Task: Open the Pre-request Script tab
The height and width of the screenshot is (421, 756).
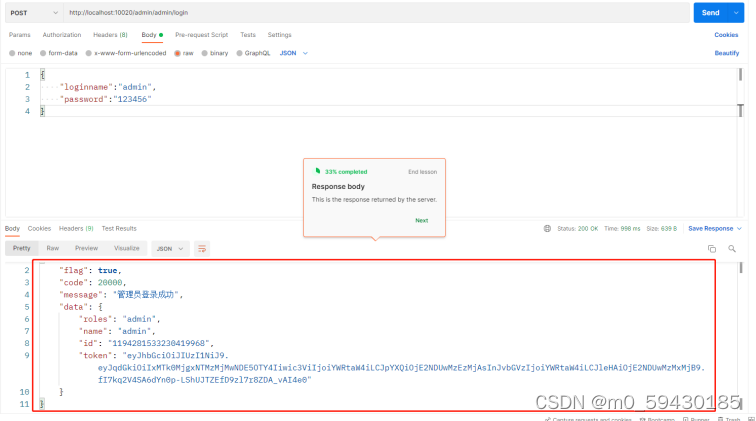Action: click(x=202, y=35)
